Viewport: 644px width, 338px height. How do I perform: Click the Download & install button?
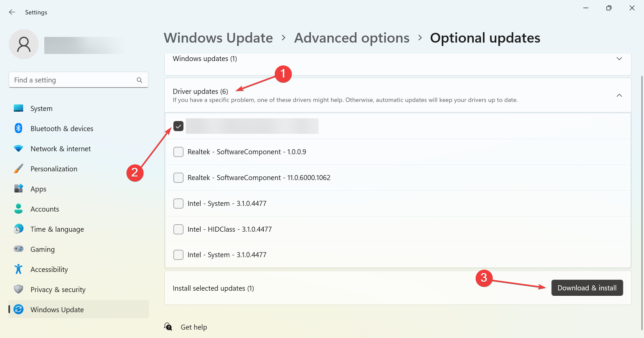587,287
